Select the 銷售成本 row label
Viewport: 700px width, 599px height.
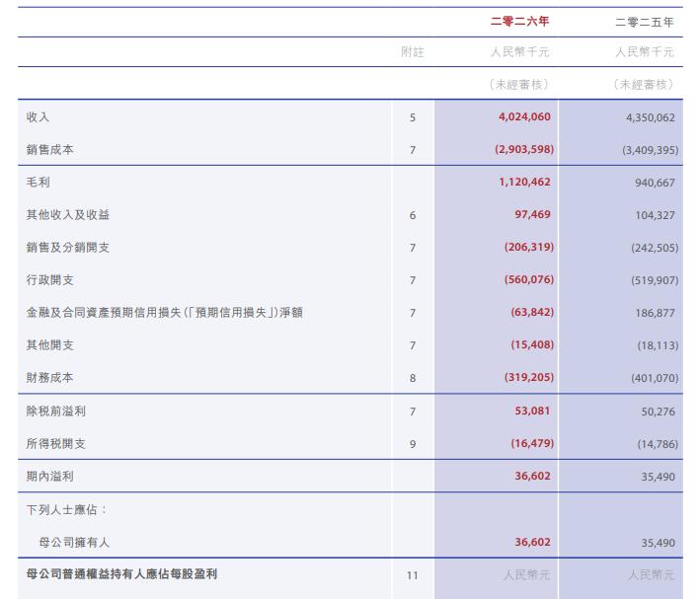[x=49, y=150]
